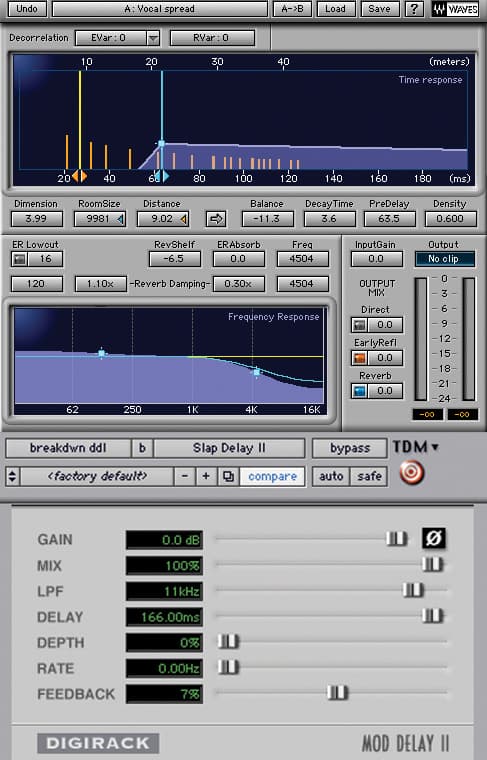Open help with the question mark button

[x=414, y=9]
